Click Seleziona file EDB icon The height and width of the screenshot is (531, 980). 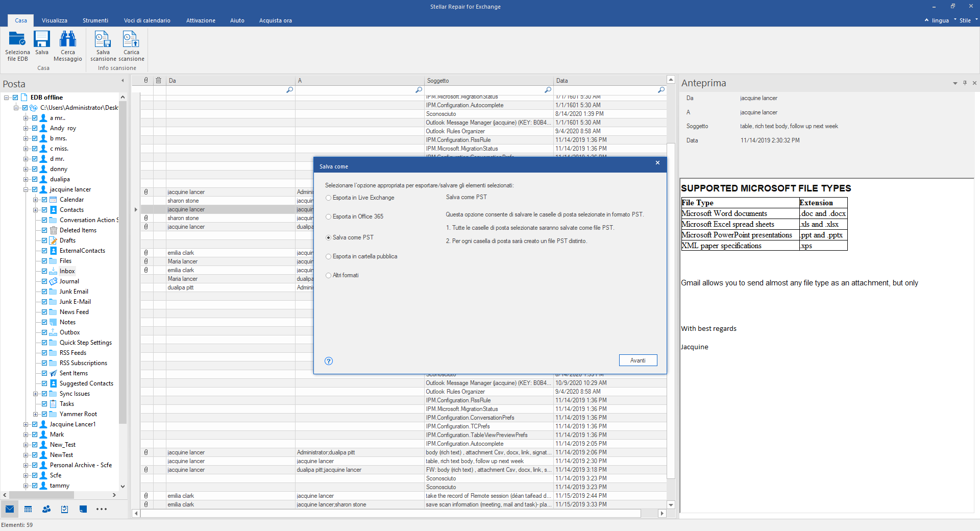tap(17, 39)
